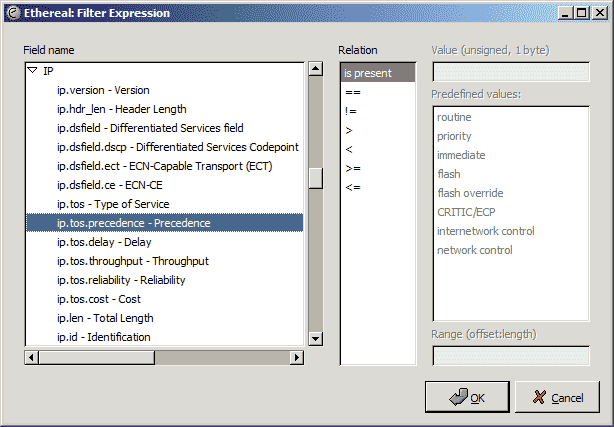Click the field list scroll up arrow
The height and width of the screenshot is (427, 614).
coord(316,69)
